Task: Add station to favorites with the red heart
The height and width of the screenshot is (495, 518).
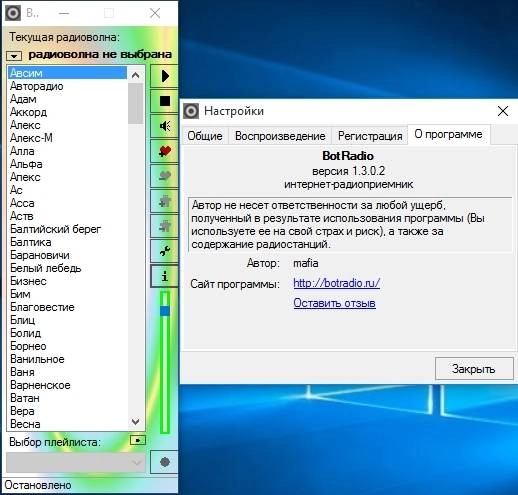Action: point(164,151)
